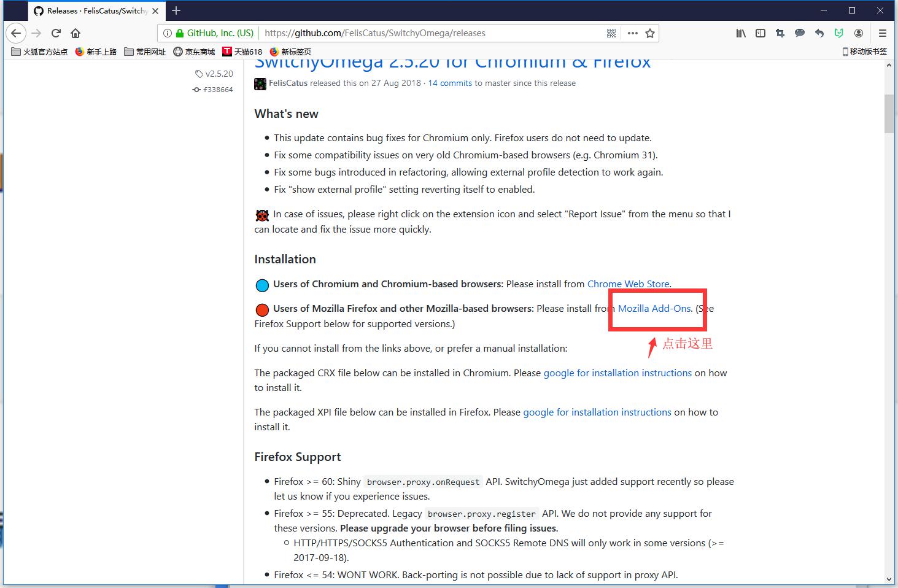Open the v2.5.20 tag link

point(214,74)
